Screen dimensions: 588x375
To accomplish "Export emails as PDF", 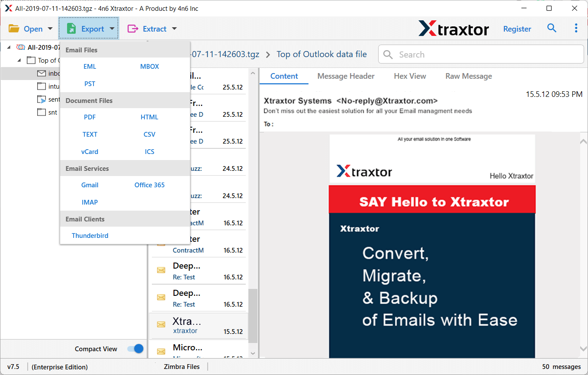I will 90,117.
